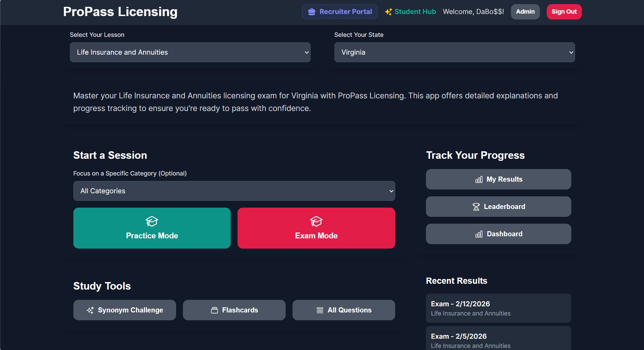Expand the All Categories dropdown
This screenshot has width=644, height=350.
(x=234, y=191)
